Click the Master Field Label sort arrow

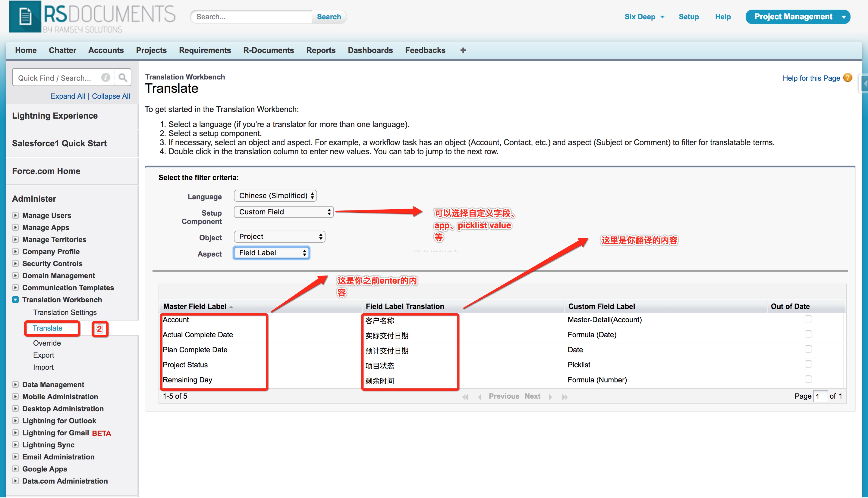pos(231,307)
